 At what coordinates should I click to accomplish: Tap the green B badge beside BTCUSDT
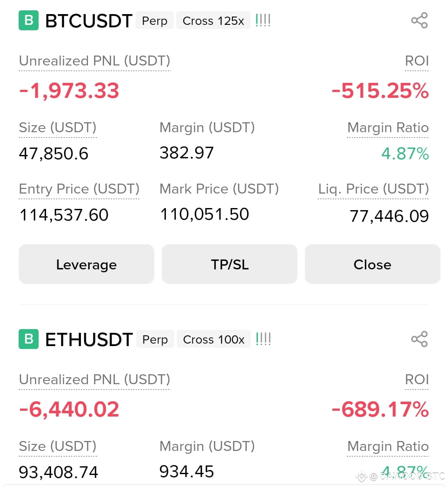coord(29,20)
